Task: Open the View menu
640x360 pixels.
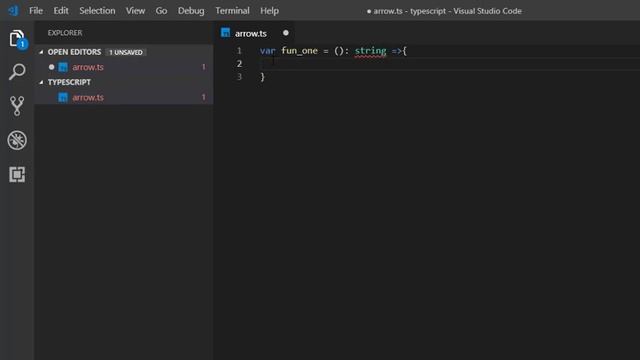Action: click(x=135, y=11)
